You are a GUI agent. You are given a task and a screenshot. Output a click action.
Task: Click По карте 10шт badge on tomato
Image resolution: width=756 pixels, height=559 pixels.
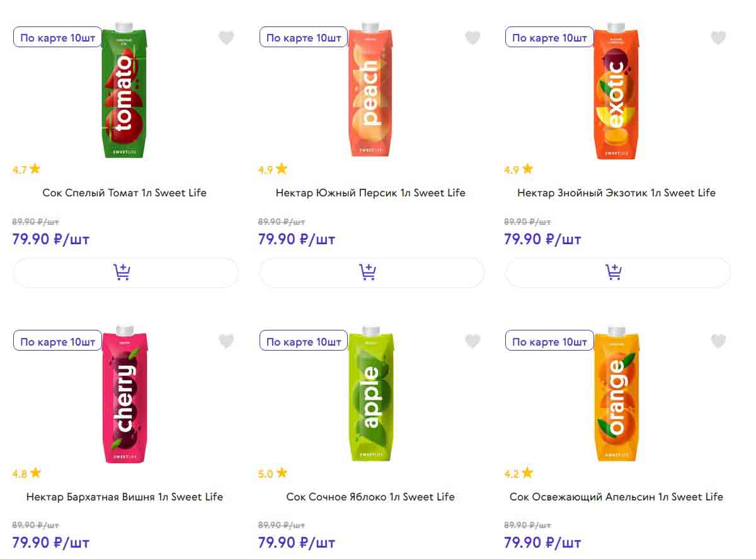[57, 38]
